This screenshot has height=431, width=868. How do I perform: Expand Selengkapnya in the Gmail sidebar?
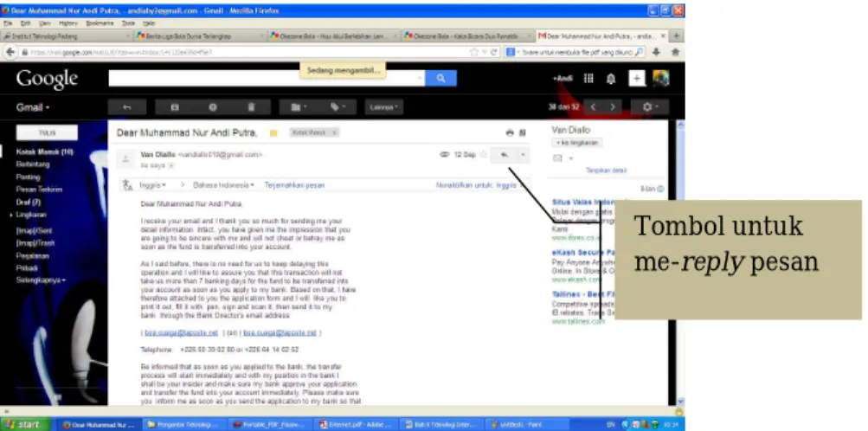point(41,280)
